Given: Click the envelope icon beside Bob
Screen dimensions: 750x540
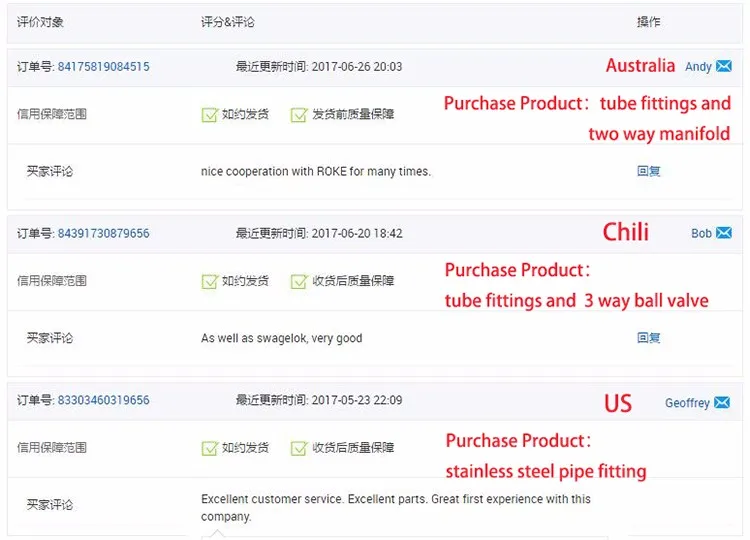Looking at the screenshot, I should point(724,234).
